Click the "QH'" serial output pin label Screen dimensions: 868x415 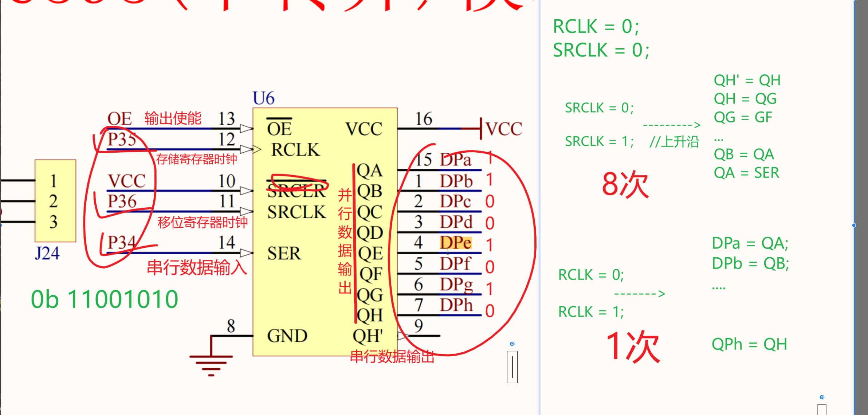coord(368,336)
